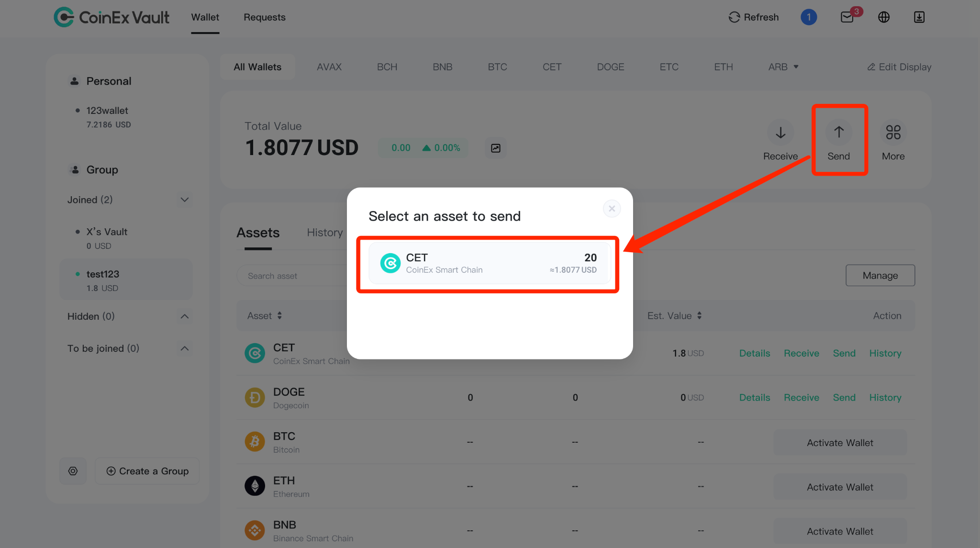The width and height of the screenshot is (980, 548).
Task: Expand the To be joined (0) section
Action: pos(184,348)
